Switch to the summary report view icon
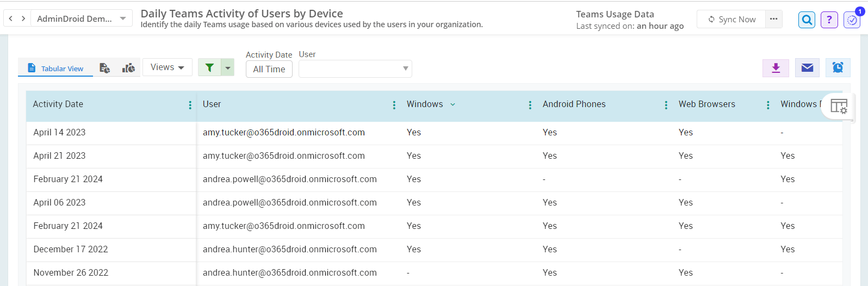868x286 pixels. [x=105, y=68]
